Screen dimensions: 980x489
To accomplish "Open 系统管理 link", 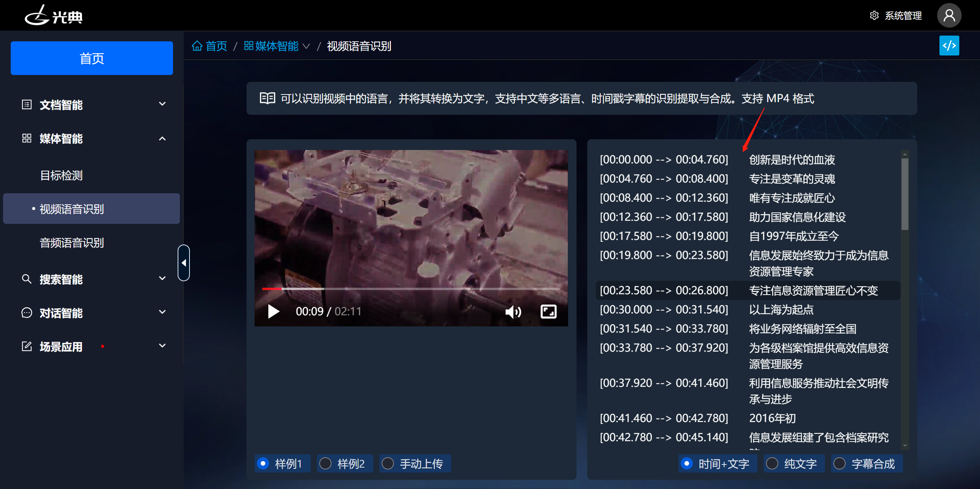I will [x=903, y=16].
